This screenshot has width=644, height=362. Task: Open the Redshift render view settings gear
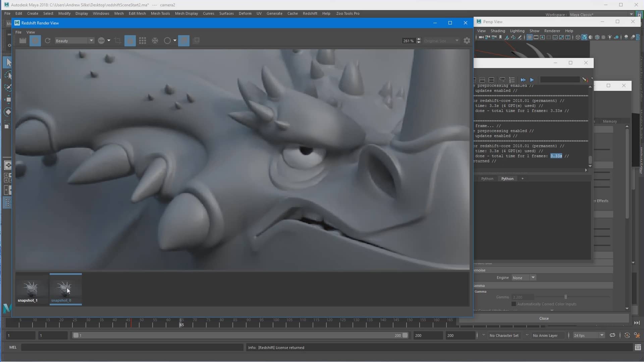coord(467,41)
